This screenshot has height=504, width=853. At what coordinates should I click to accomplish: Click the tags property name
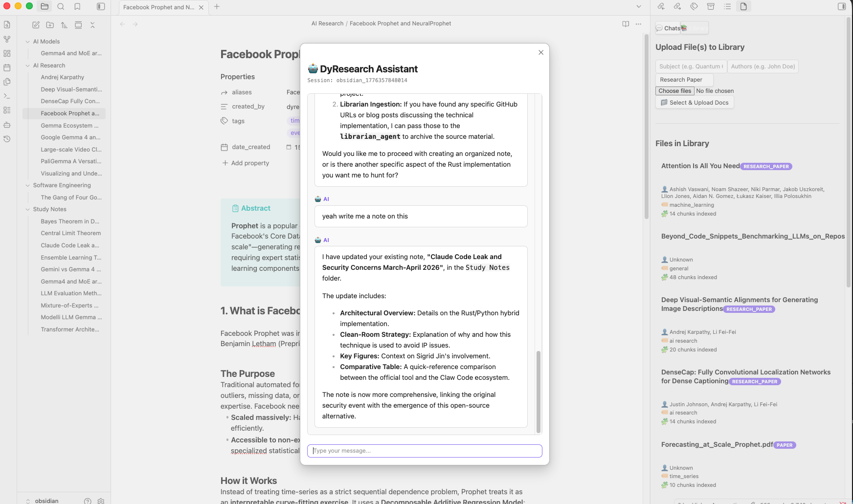(238, 121)
